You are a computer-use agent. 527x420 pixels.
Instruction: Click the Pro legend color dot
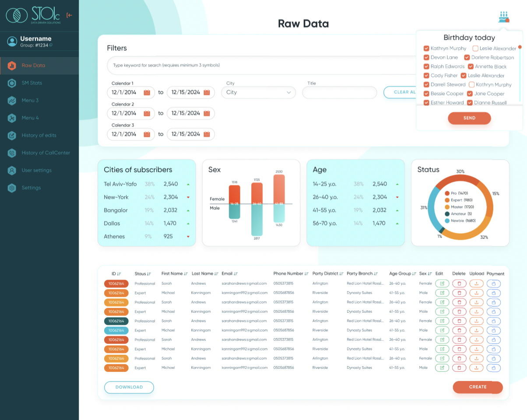click(x=447, y=193)
